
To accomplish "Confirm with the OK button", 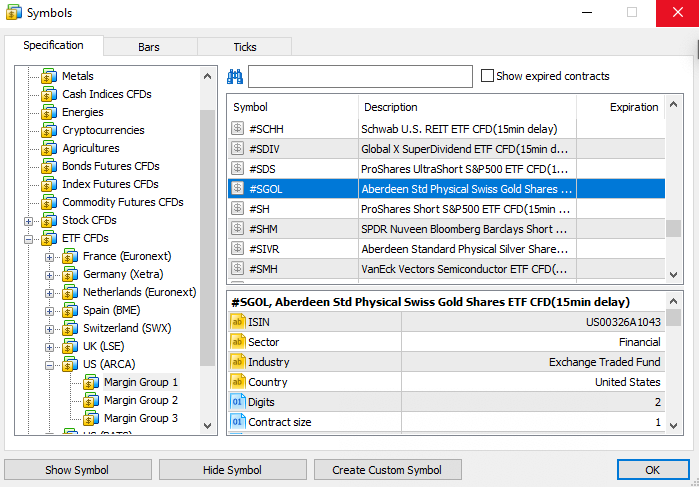I will pyautogui.click(x=653, y=470).
